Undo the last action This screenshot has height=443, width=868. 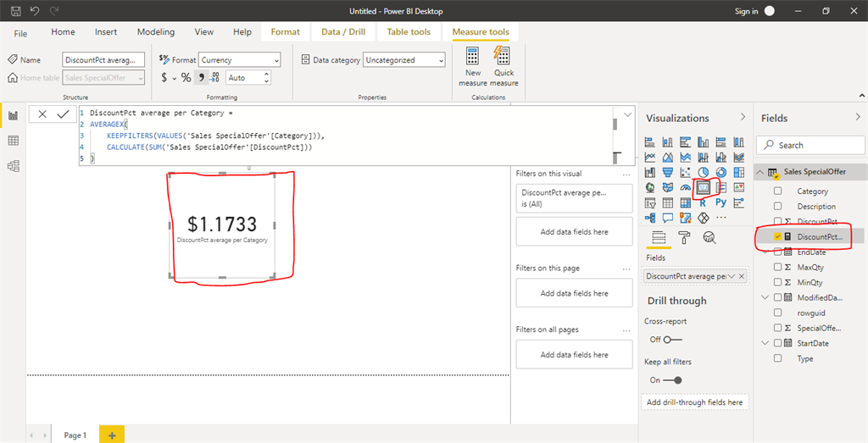point(35,11)
